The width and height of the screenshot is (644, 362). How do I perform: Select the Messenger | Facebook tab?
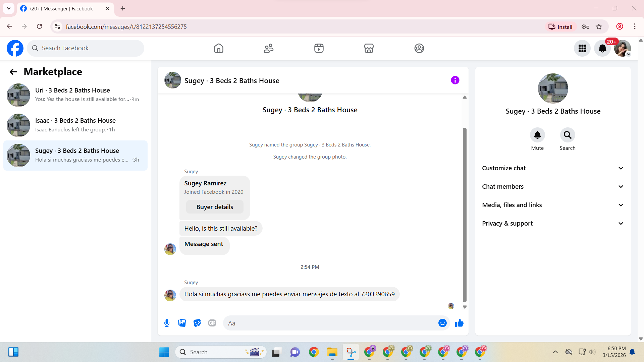[x=65, y=8]
